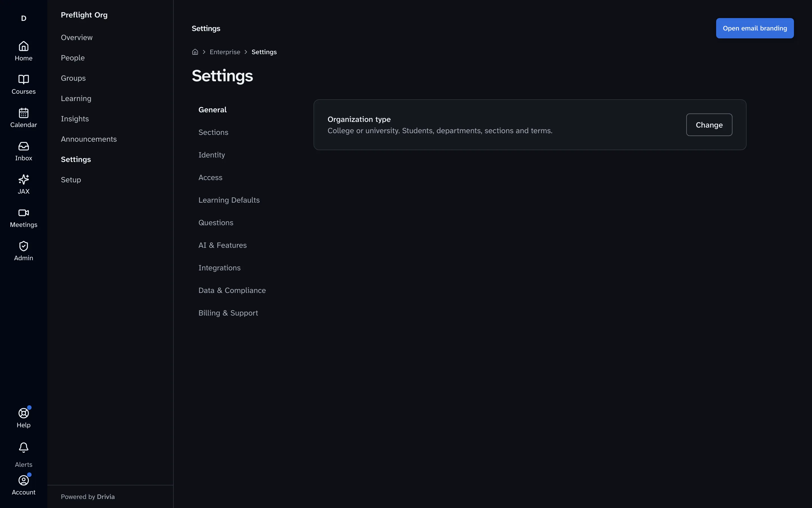Go to Enterprise in the breadcrumb

click(x=225, y=52)
